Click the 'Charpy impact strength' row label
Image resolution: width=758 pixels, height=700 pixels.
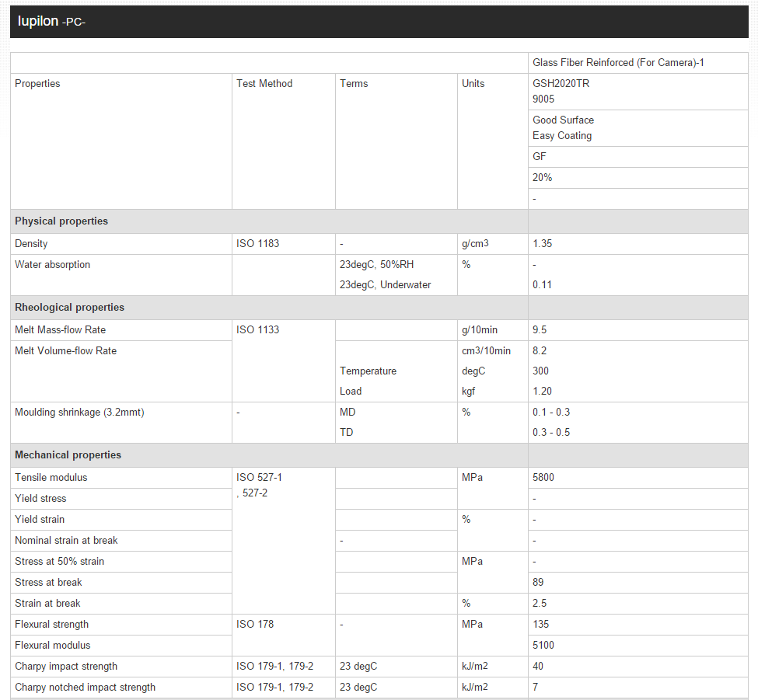[x=66, y=667]
